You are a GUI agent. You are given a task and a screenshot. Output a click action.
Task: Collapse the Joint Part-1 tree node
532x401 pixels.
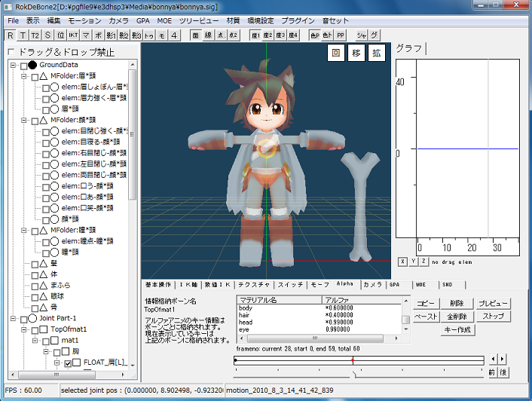pos(13,319)
